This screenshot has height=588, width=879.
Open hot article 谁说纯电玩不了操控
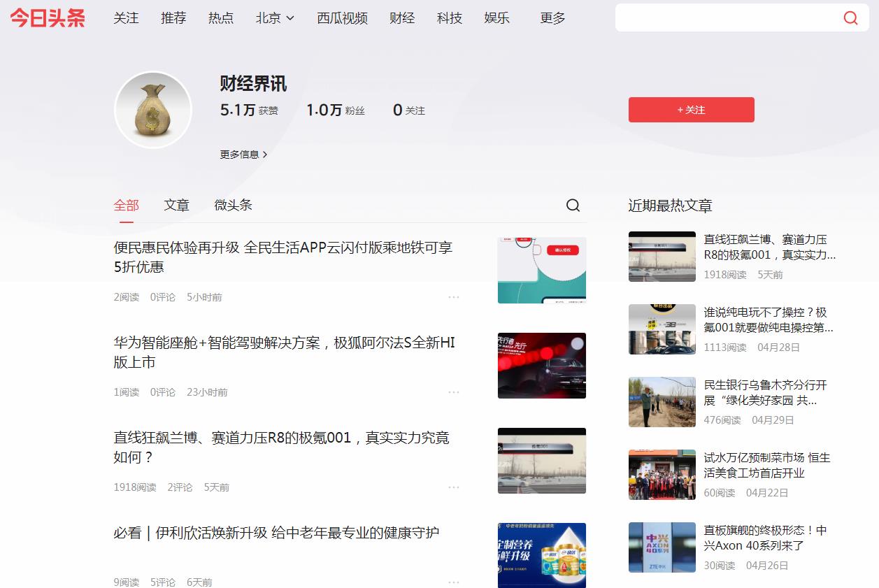(769, 320)
